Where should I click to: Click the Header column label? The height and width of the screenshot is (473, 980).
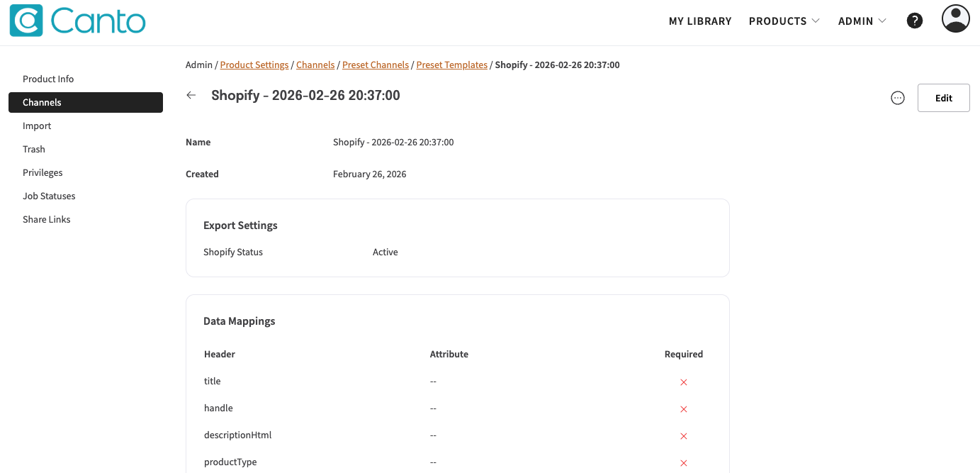click(x=220, y=354)
